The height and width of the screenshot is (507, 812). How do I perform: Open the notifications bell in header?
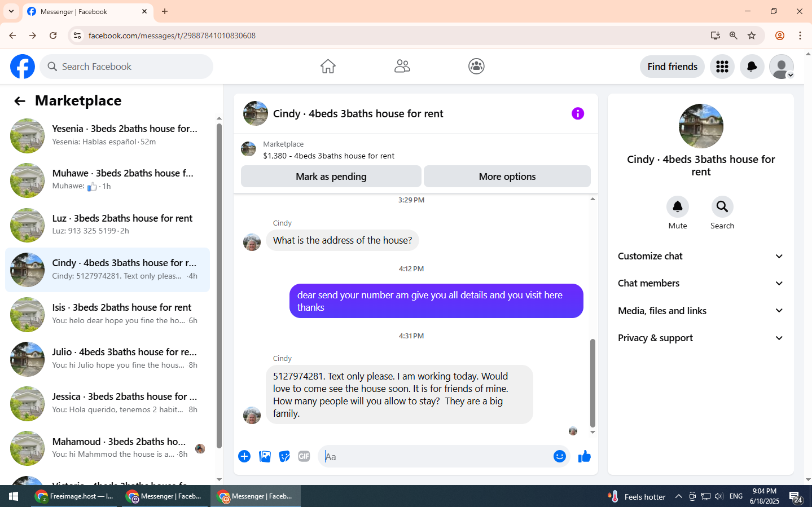coord(752,67)
